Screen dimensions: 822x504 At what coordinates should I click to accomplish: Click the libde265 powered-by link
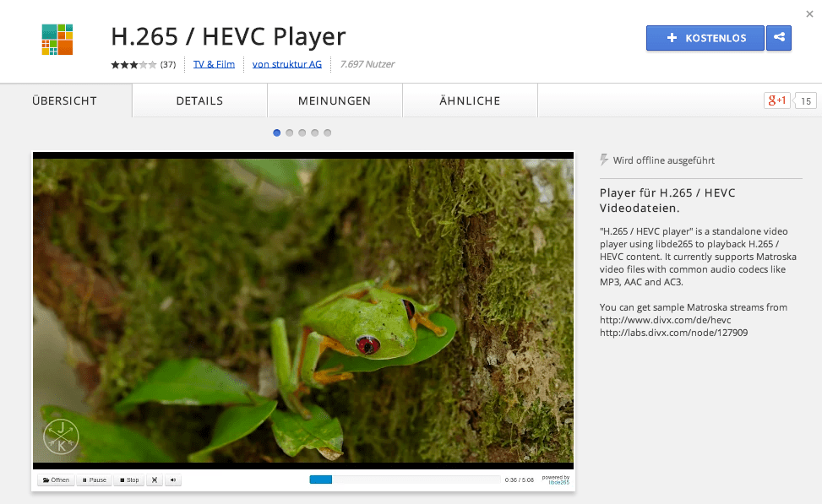click(x=558, y=483)
